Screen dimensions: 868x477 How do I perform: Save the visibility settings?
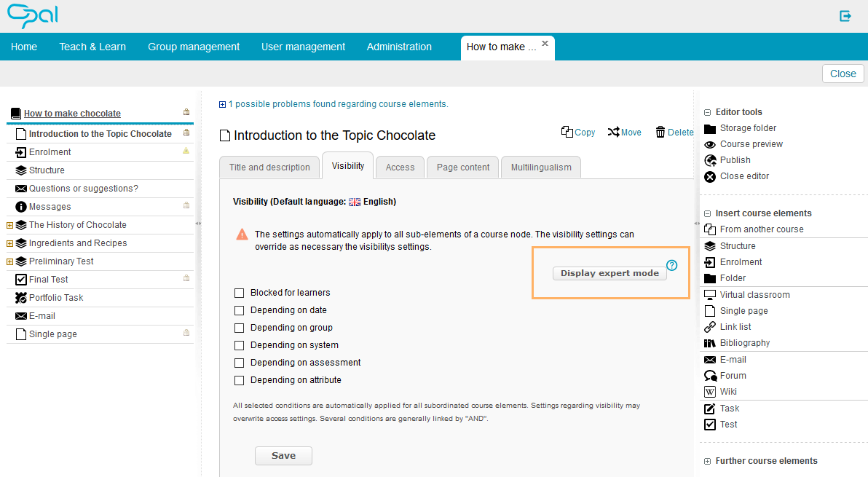[x=283, y=456]
